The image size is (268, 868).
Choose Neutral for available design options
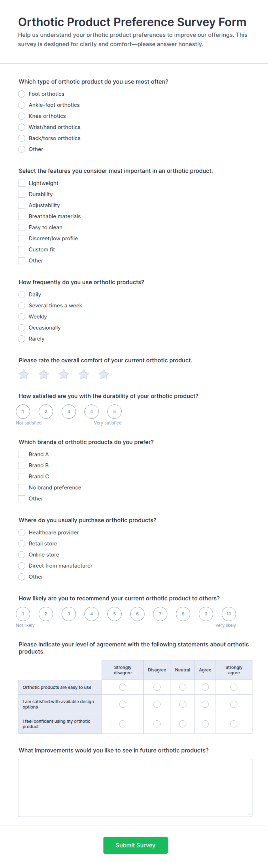click(183, 704)
